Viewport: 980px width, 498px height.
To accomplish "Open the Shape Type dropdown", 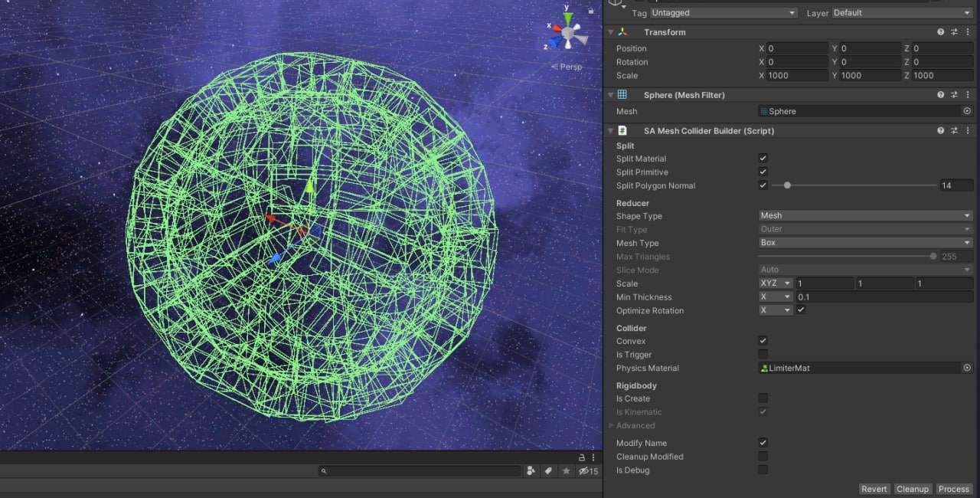I will pos(865,216).
